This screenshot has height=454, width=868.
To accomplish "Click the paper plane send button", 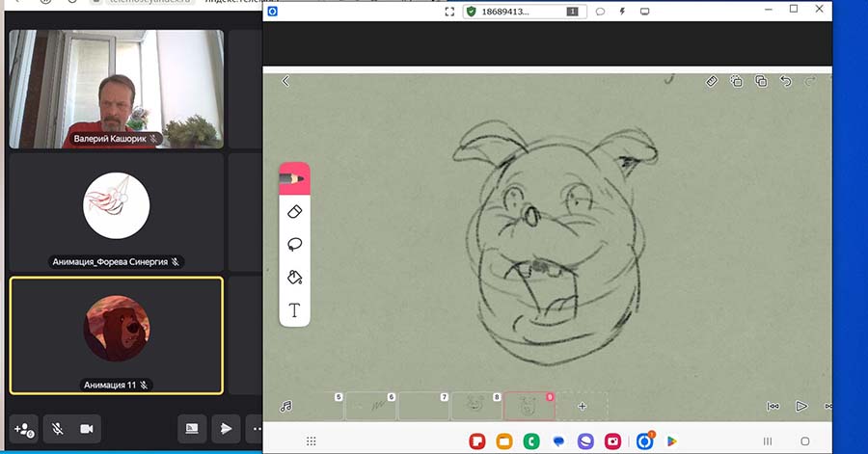I will click(226, 429).
